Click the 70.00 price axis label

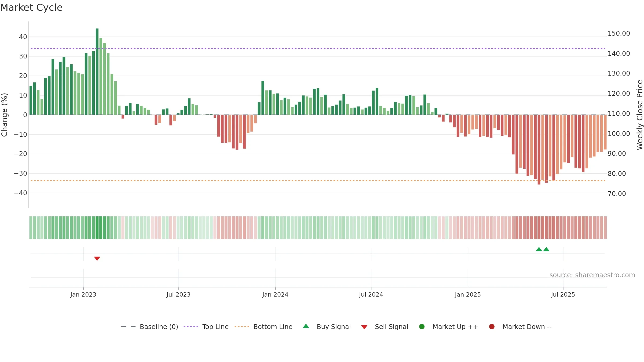pos(617,194)
